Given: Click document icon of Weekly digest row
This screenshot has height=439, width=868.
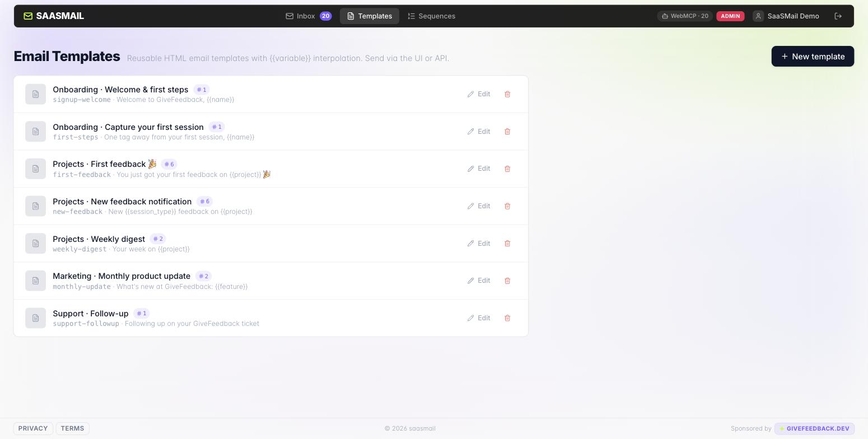Looking at the screenshot, I should pos(35,244).
